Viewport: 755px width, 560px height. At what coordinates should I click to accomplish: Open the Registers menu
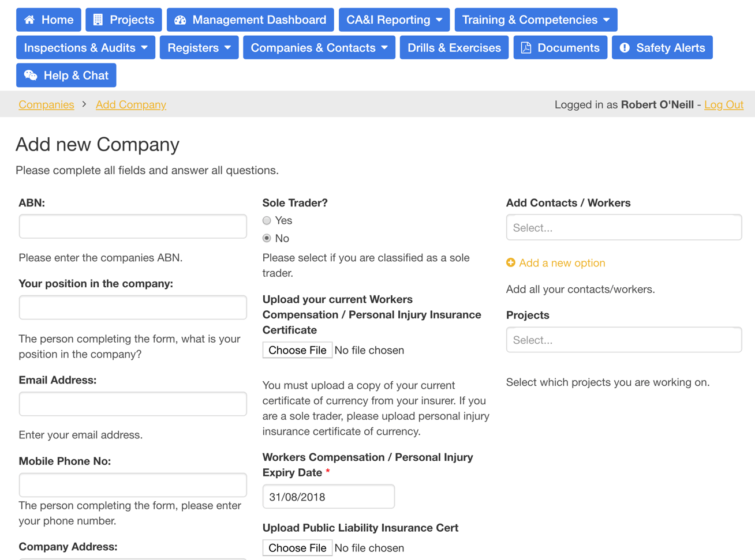pyautogui.click(x=199, y=47)
